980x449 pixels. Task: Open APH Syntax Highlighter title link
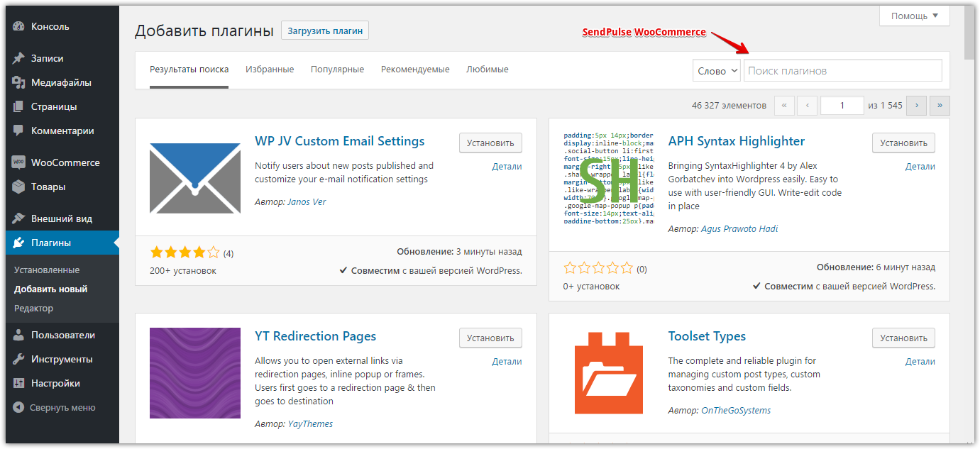coord(737,141)
